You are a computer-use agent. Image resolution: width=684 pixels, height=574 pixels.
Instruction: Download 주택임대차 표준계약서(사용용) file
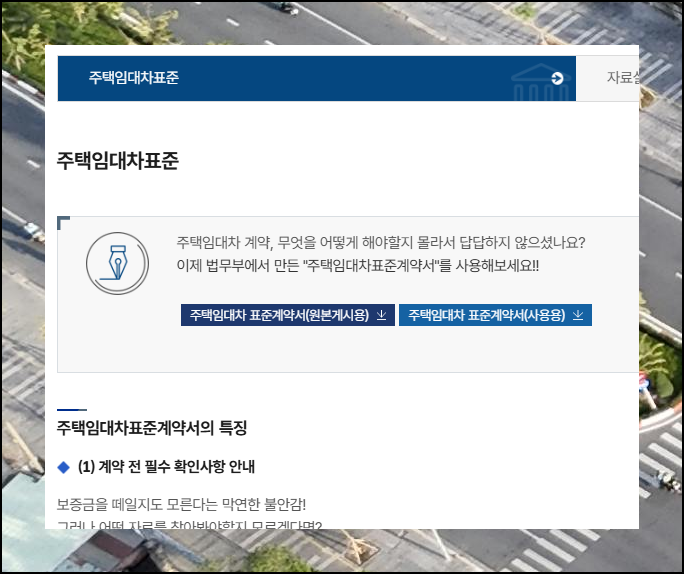pyautogui.click(x=495, y=315)
